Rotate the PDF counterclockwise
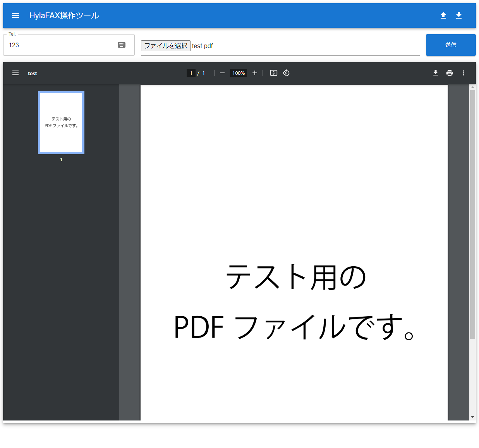Image resolution: width=479 pixels, height=448 pixels. click(286, 73)
